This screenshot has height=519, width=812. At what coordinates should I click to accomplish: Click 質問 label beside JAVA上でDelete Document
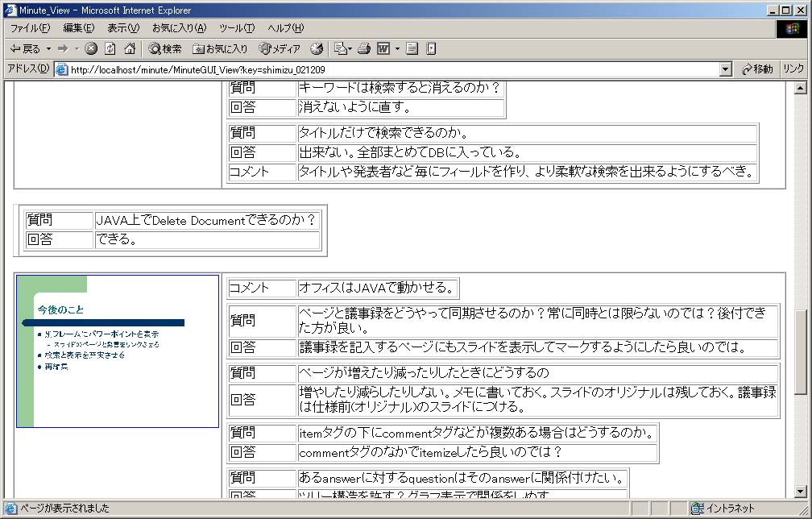click(x=59, y=220)
